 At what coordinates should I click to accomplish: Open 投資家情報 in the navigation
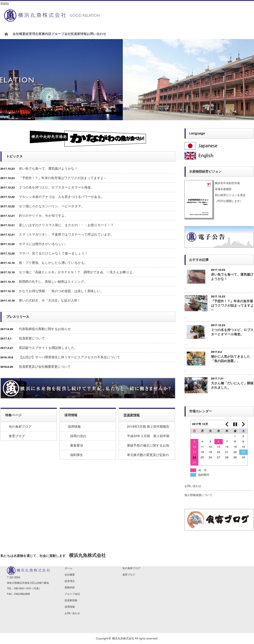(x=79, y=34)
